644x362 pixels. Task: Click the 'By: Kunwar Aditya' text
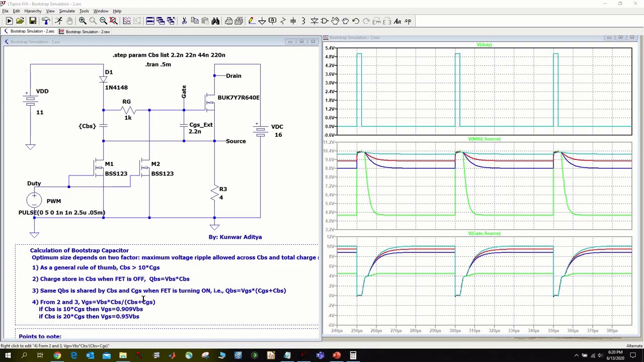point(235,237)
